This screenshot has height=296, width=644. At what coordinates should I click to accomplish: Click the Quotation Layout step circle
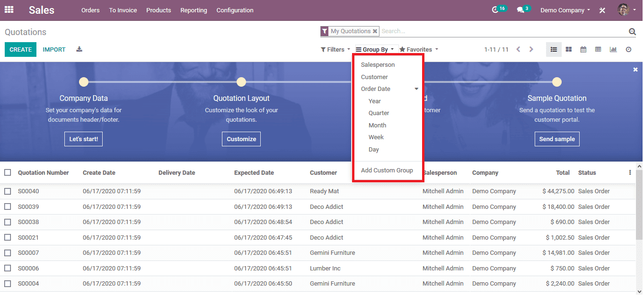pos(241,82)
